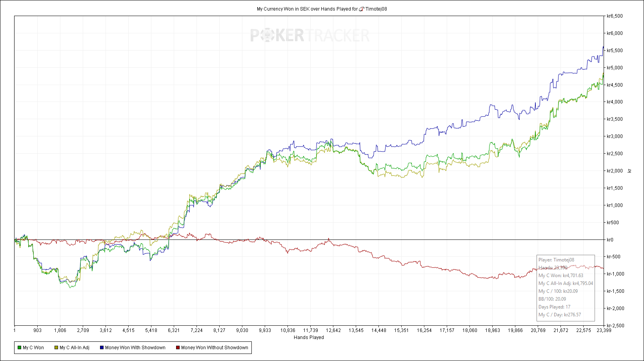Select the My C All-In Adj legend label
The image size is (644, 361).
pyautogui.click(x=75, y=348)
